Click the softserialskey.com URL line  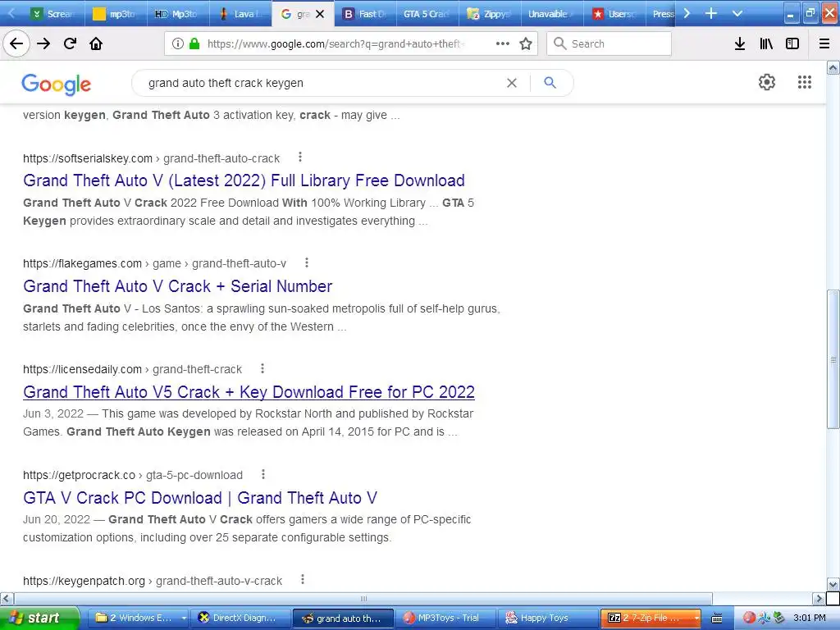tap(151, 158)
